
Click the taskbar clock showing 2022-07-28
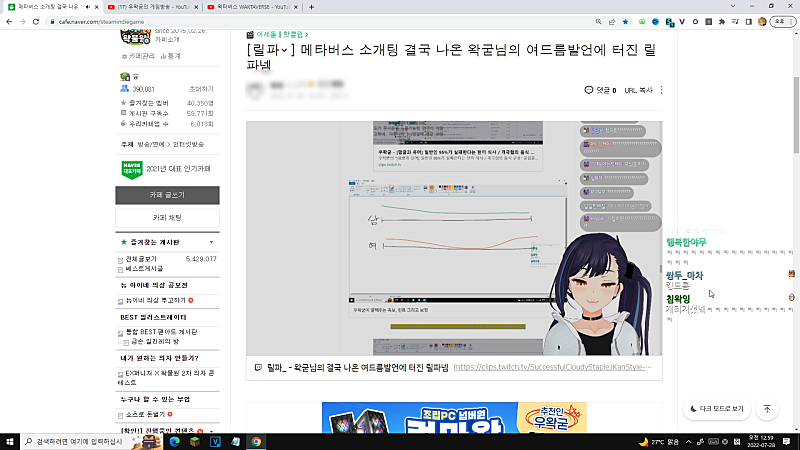point(760,441)
